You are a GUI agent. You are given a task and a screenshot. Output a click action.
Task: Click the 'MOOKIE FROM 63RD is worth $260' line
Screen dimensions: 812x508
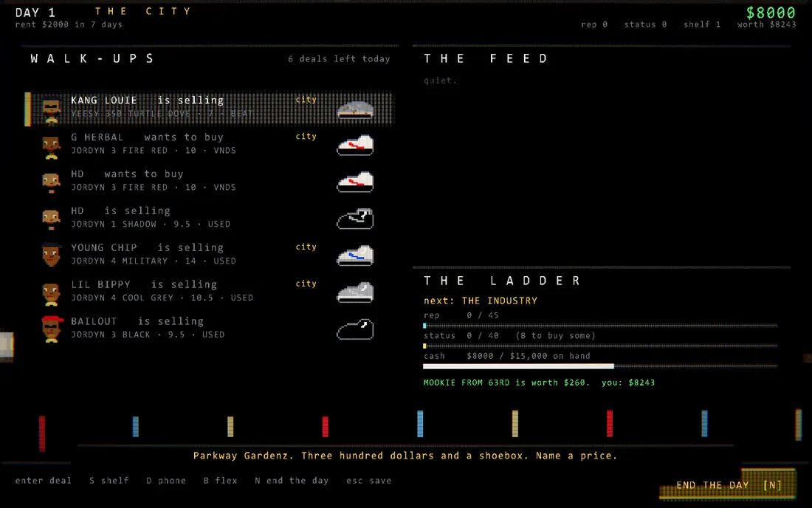click(506, 382)
